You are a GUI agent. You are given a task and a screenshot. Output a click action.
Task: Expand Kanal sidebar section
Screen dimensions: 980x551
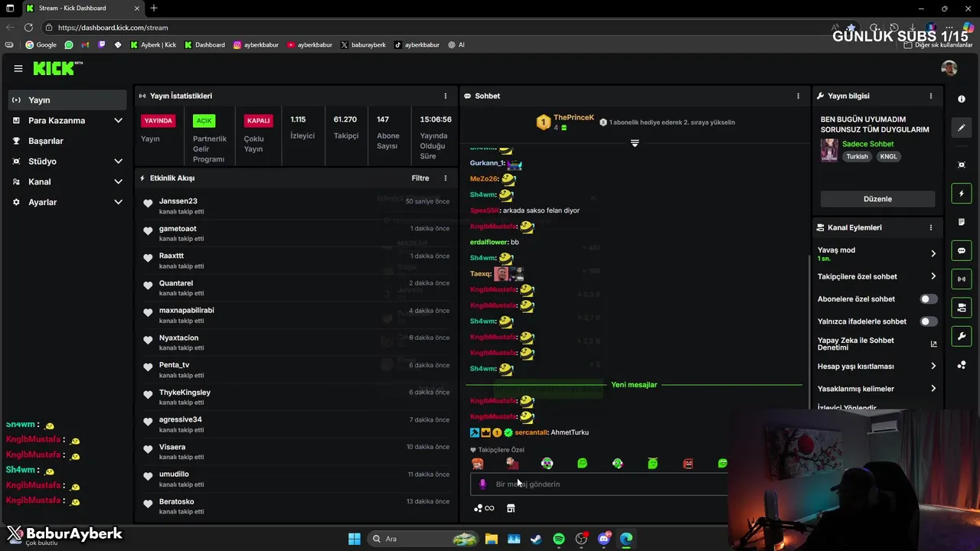tap(119, 181)
